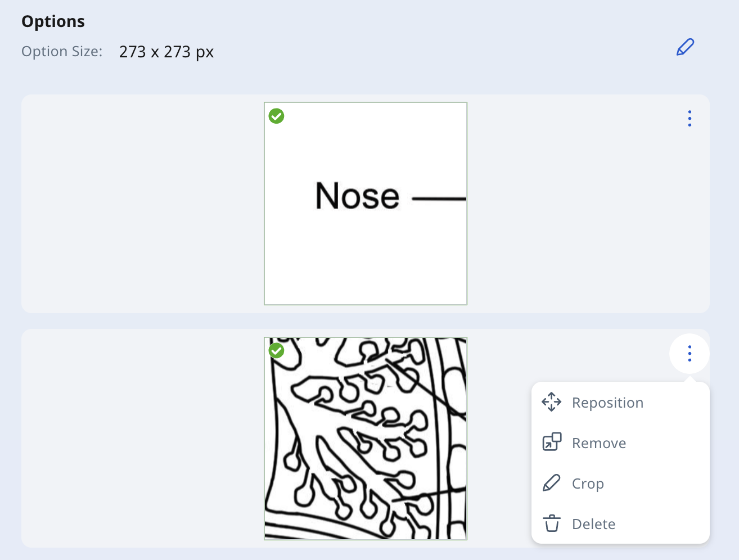Viewport: 739px width, 560px height.
Task: Select the alveoli diagram image thumbnail
Action: click(366, 439)
